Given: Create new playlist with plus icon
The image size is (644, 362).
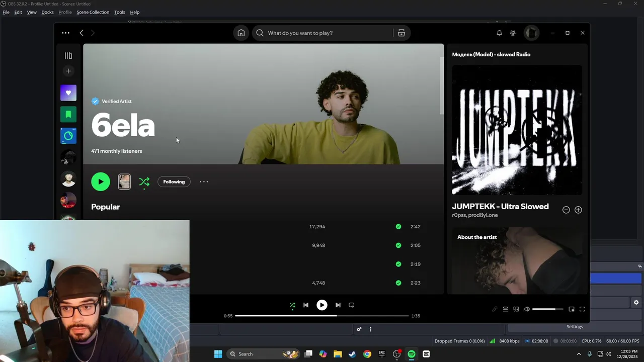Looking at the screenshot, I should 68,71.
